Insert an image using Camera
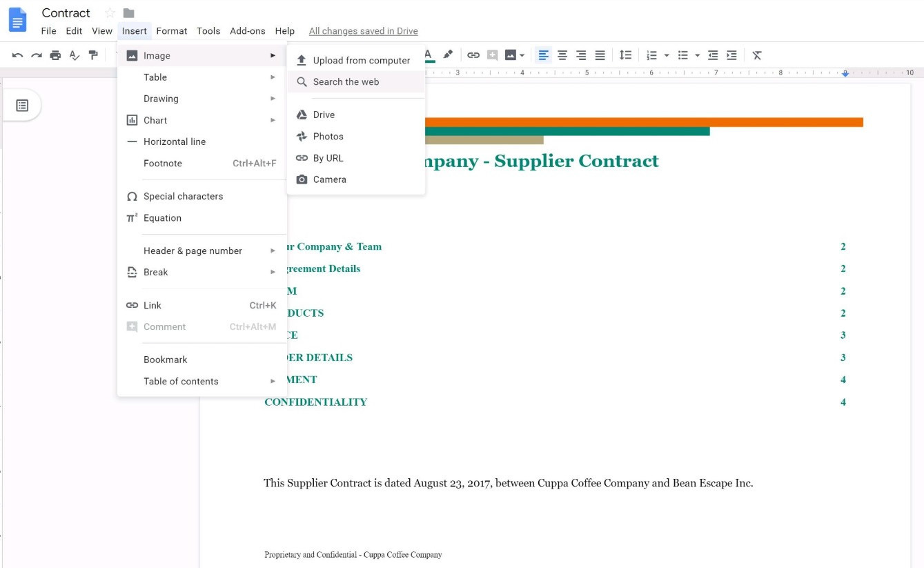The image size is (924, 568). pos(356,179)
